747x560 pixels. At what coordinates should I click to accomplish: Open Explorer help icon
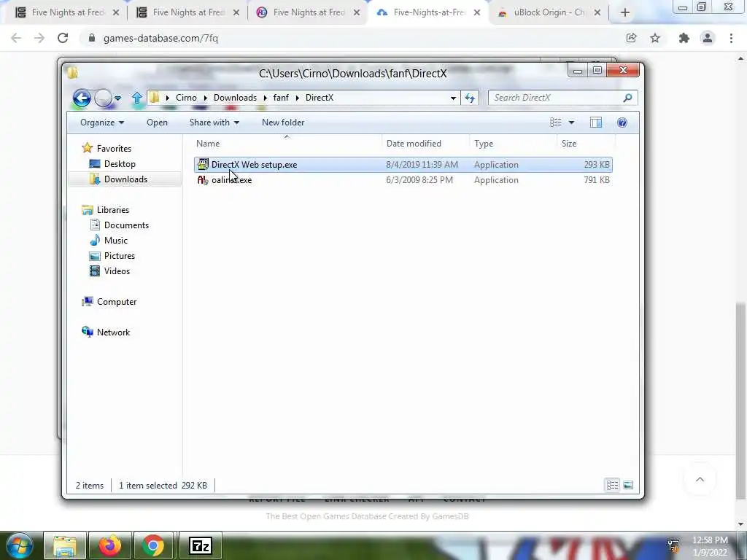[622, 122]
